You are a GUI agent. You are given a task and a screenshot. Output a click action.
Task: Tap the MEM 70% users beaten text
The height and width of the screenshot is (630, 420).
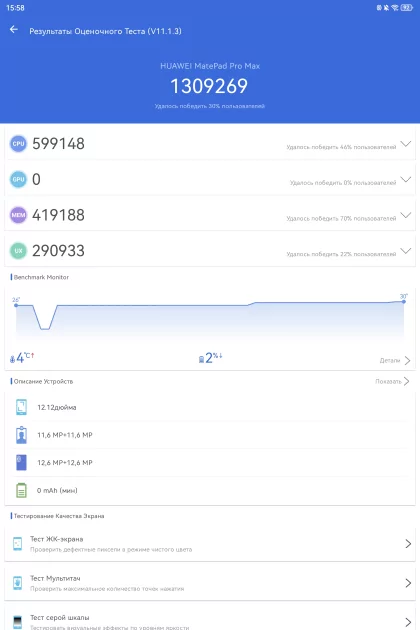point(341,219)
